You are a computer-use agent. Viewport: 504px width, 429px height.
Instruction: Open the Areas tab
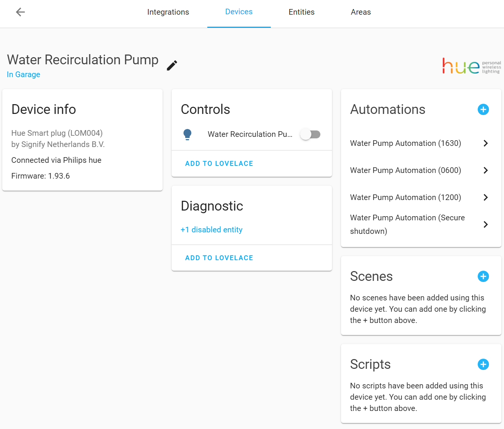pyautogui.click(x=361, y=12)
